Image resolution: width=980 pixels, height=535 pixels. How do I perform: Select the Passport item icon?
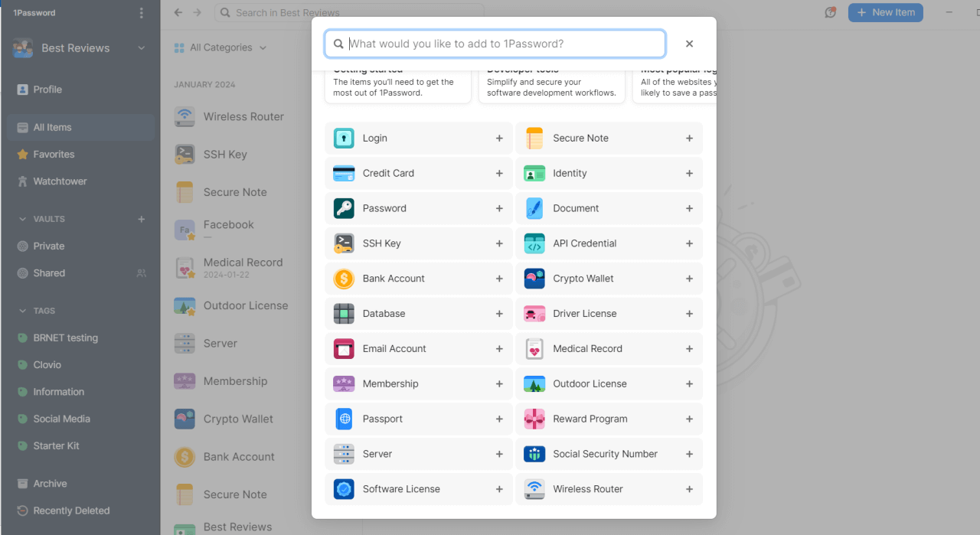[x=344, y=419]
